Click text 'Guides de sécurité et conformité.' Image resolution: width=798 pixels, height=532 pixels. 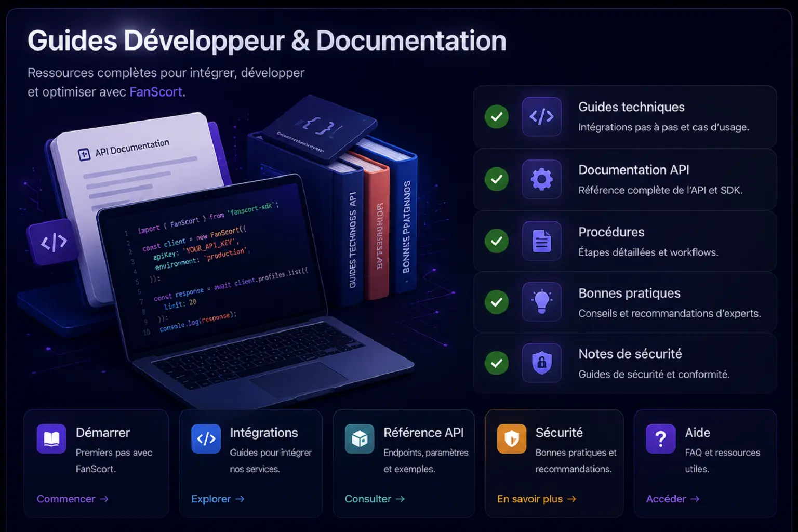pos(654,375)
